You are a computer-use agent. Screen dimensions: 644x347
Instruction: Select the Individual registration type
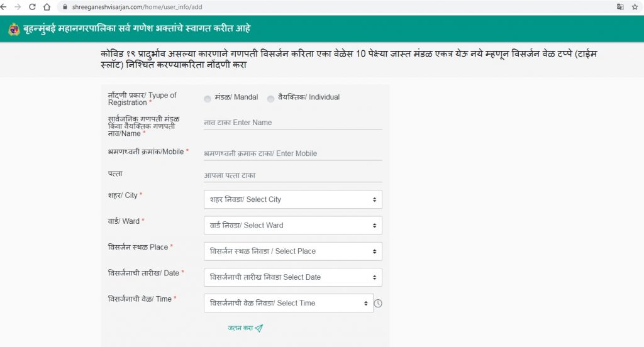click(271, 98)
